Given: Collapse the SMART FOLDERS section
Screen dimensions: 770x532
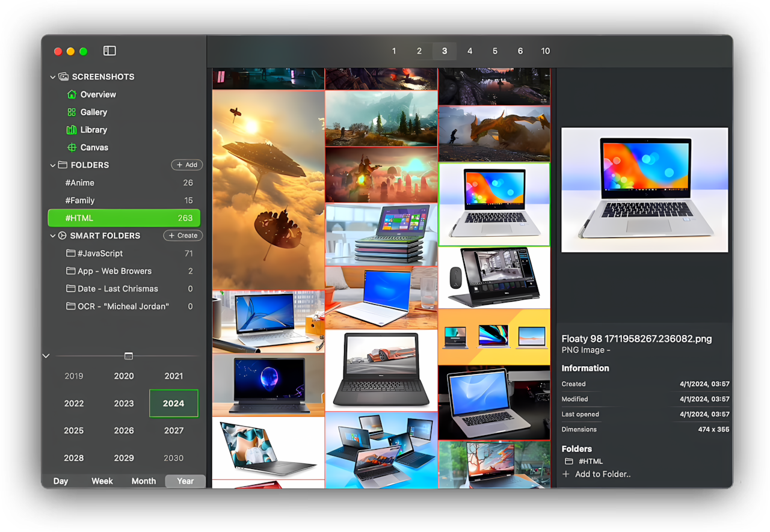Looking at the screenshot, I should pos(53,236).
